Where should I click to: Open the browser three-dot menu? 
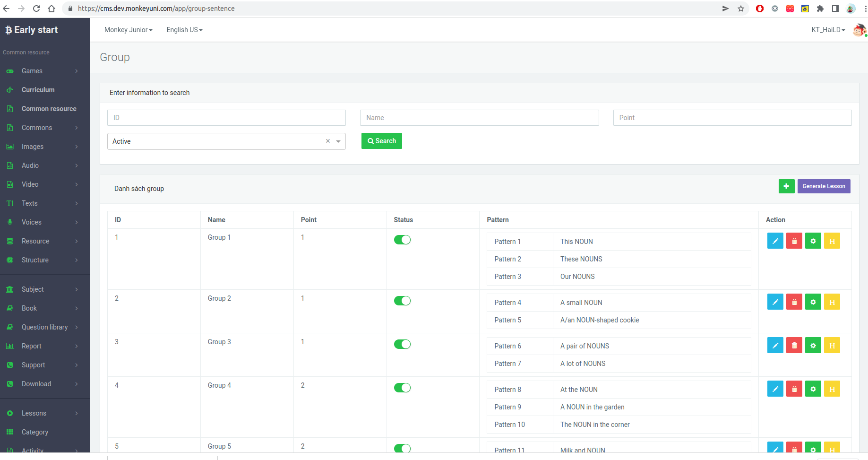[x=865, y=9]
